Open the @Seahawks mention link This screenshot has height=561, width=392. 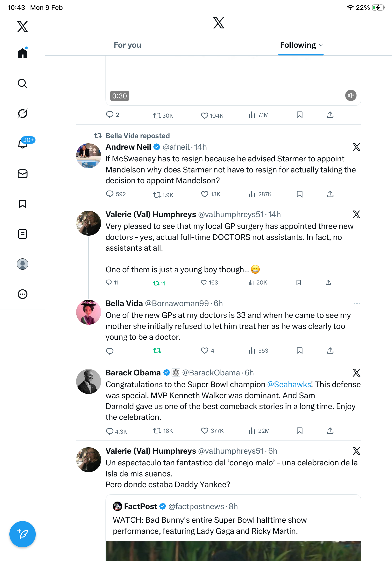click(x=289, y=385)
